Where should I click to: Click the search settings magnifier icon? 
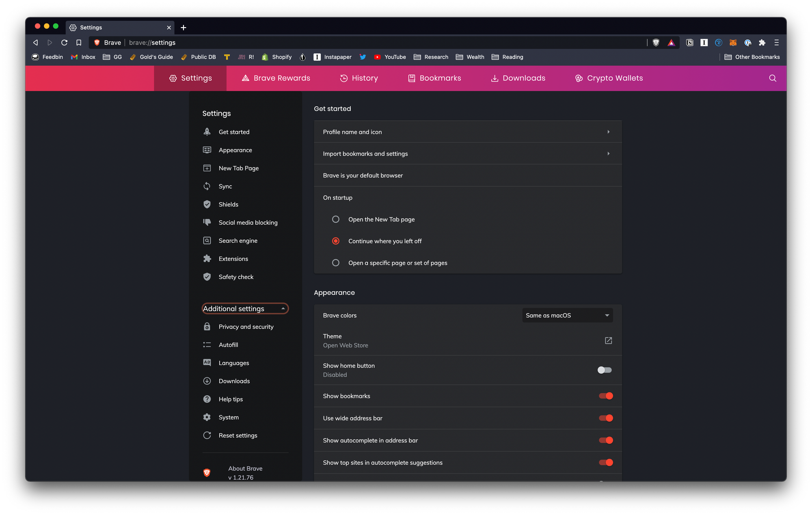(x=772, y=78)
